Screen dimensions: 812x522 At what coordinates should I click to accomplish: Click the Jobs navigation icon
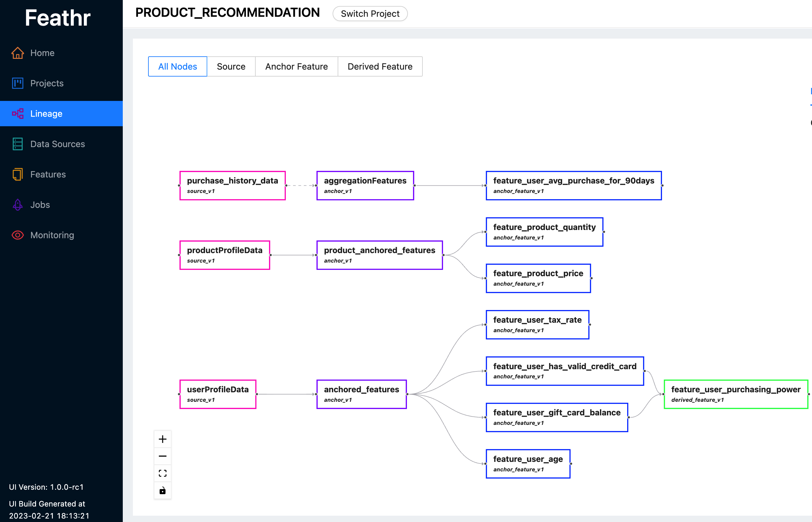pyautogui.click(x=17, y=204)
